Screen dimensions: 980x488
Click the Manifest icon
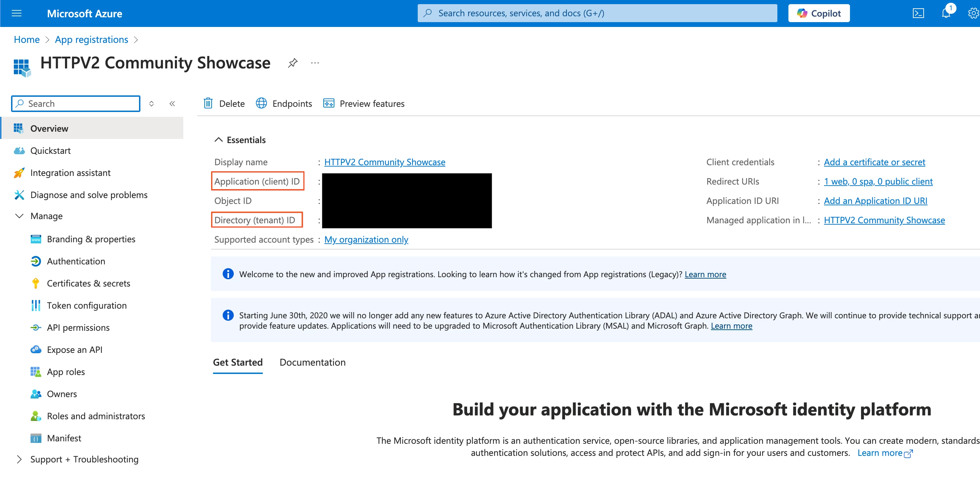(x=36, y=438)
